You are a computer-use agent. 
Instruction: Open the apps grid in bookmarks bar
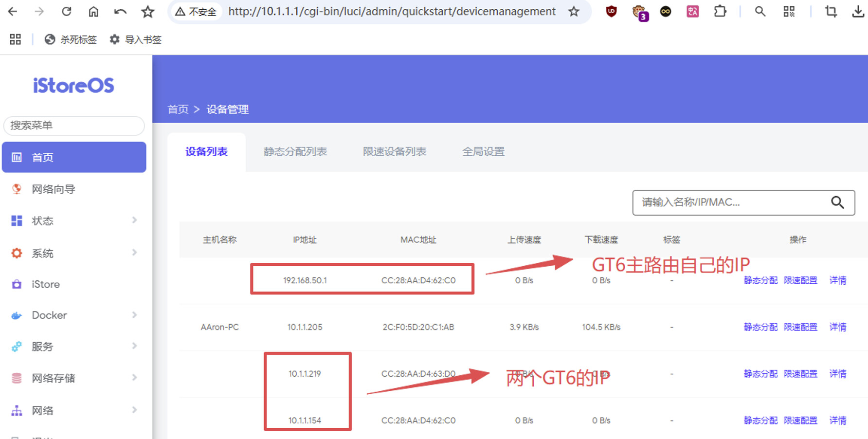16,39
